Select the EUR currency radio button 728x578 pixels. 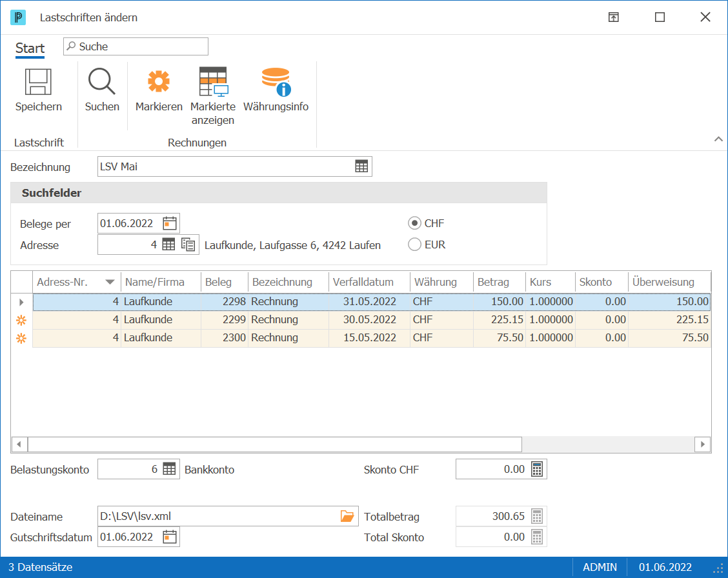[414, 244]
